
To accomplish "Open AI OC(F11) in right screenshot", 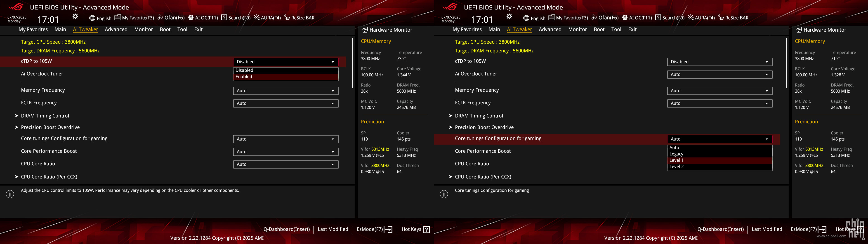I will [x=637, y=18].
